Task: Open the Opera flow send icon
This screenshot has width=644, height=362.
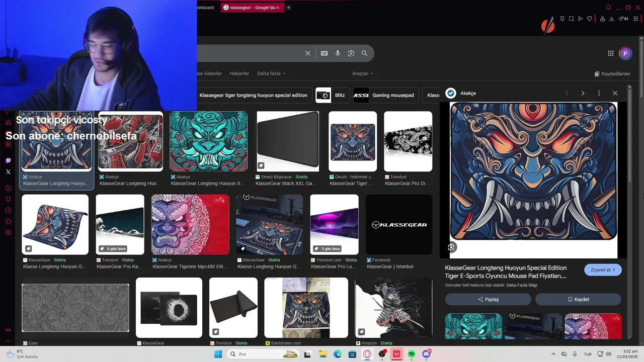Action: pyautogui.click(x=580, y=19)
